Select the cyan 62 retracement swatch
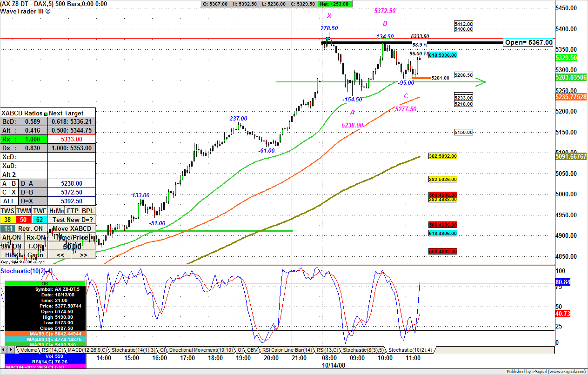 click(x=40, y=220)
